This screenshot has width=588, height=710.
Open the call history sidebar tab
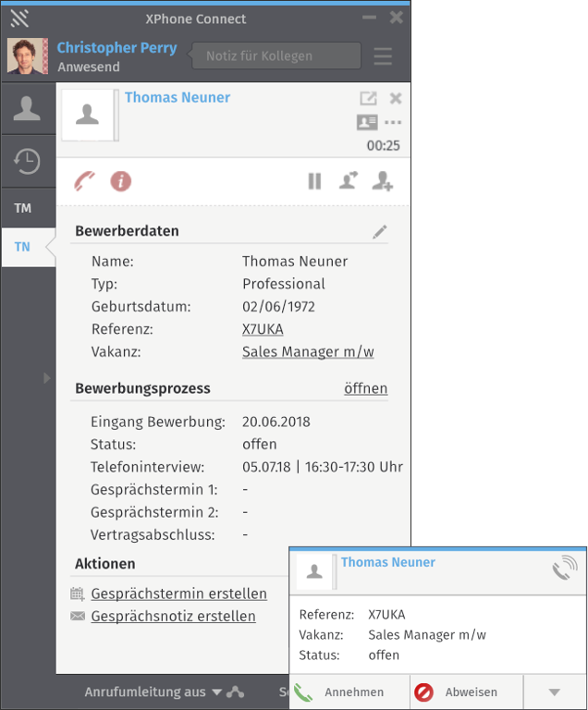click(27, 161)
